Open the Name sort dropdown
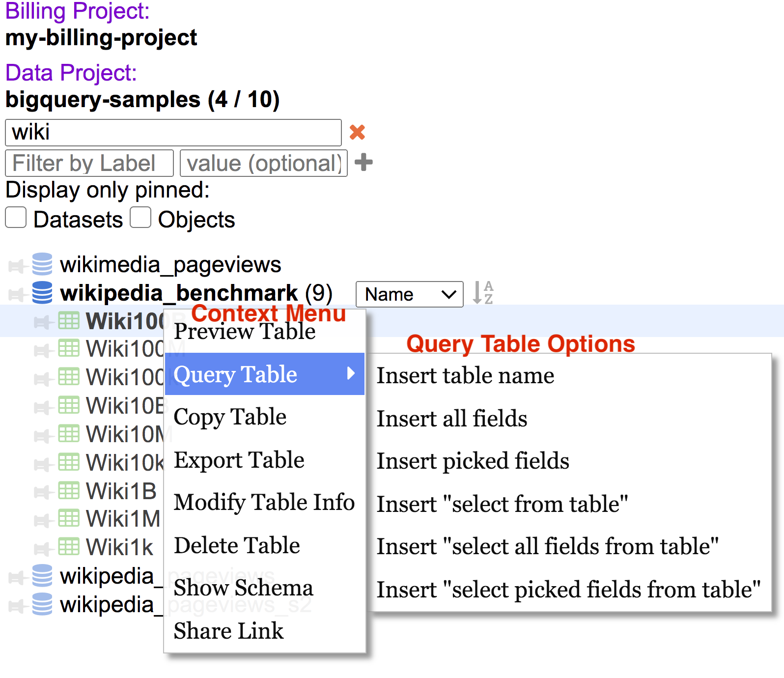Viewport: 784px width, 678px height. point(409,294)
